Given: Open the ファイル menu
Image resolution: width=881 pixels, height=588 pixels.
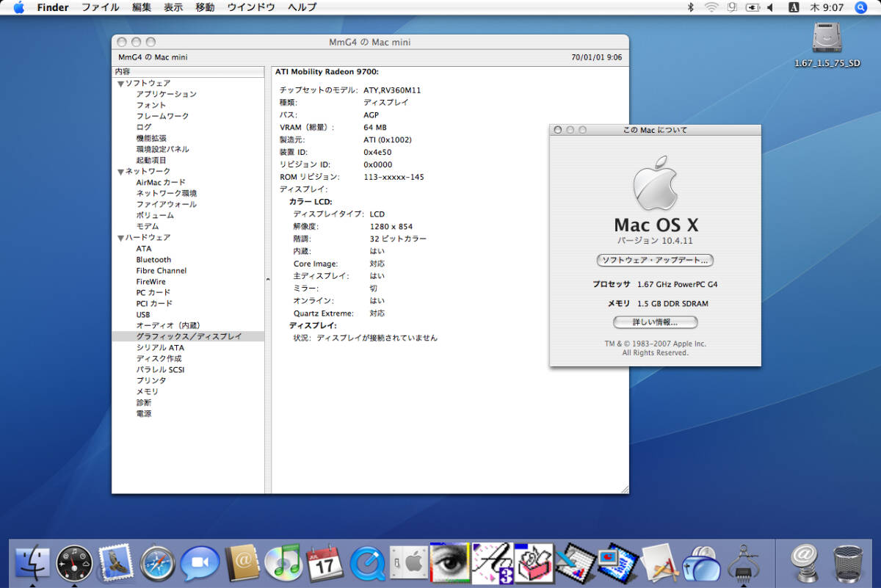Looking at the screenshot, I should 101,7.
